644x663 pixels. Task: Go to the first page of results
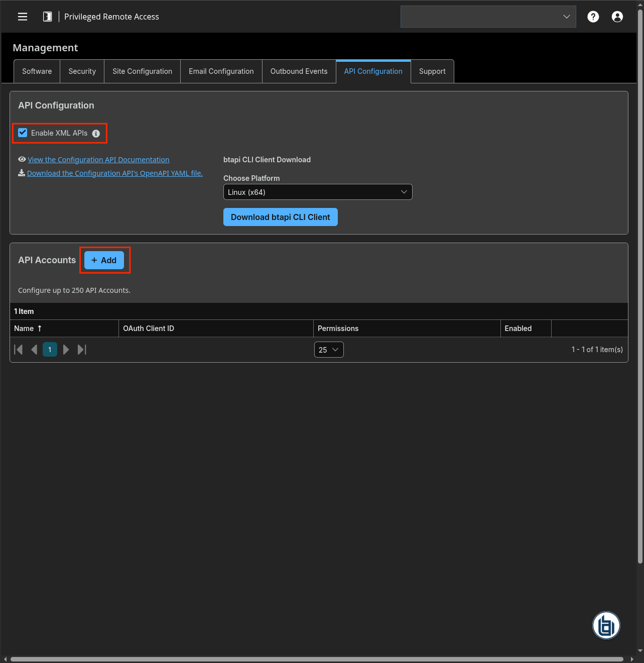19,350
